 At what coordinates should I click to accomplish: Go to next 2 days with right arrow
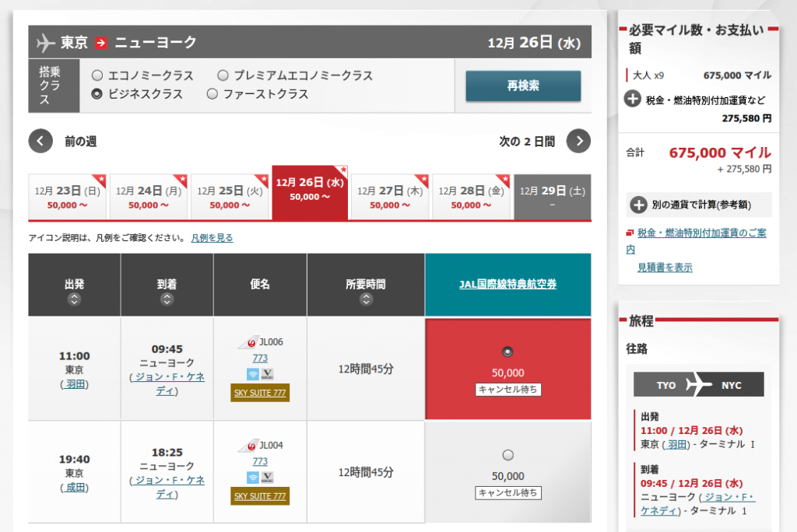tap(578, 141)
